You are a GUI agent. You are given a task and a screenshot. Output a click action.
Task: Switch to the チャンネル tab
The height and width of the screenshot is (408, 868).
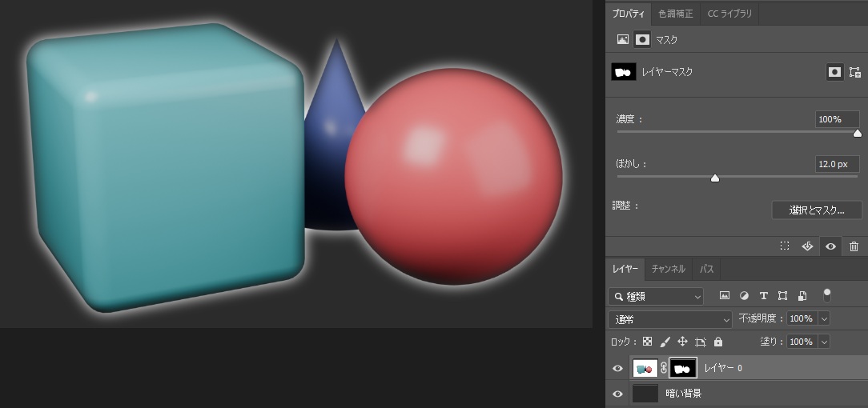[668, 270]
